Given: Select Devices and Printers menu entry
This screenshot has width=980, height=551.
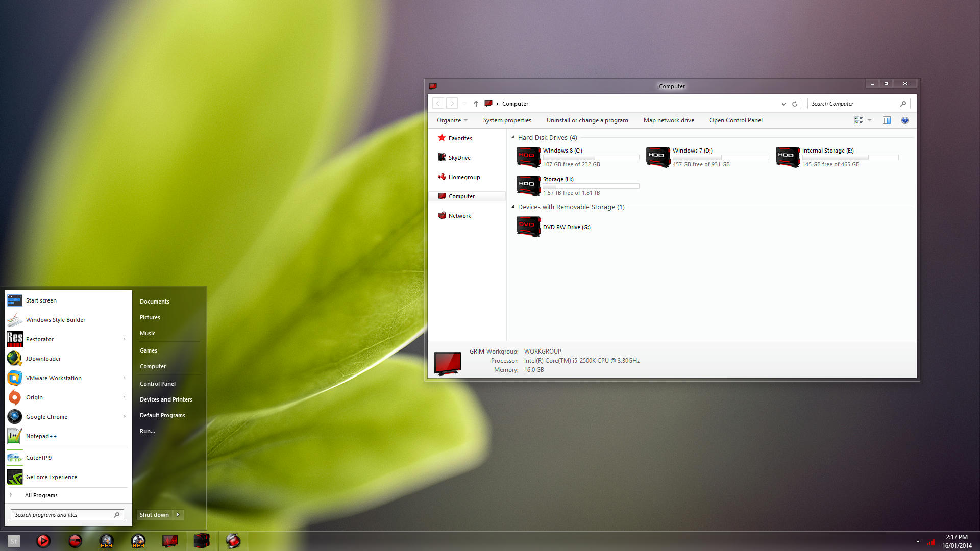Looking at the screenshot, I should pos(166,399).
